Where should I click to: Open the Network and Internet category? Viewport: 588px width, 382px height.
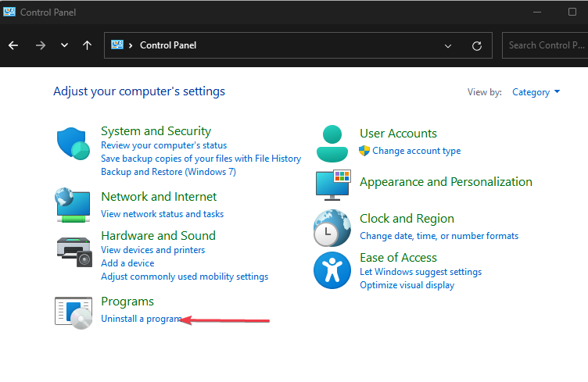coord(159,197)
